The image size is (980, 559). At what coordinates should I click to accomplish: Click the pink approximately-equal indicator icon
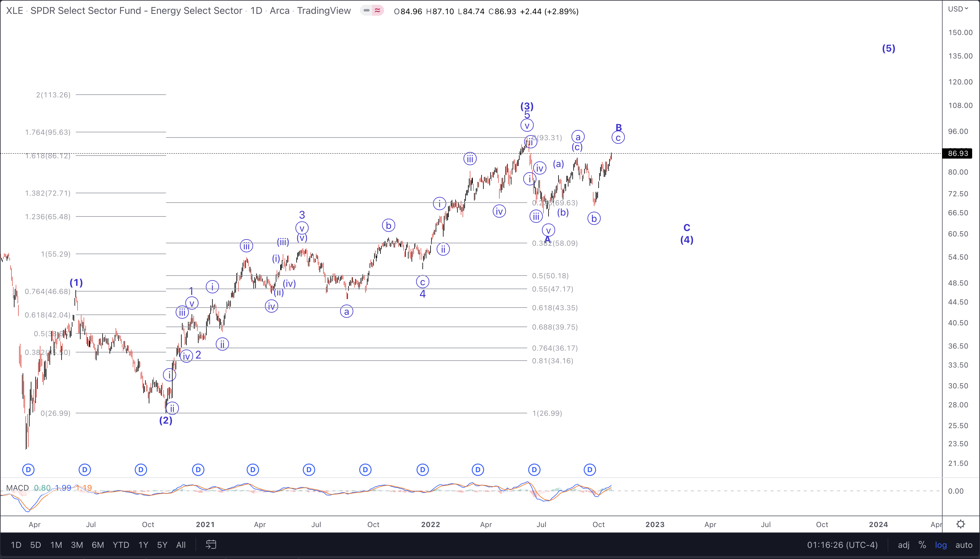(378, 11)
